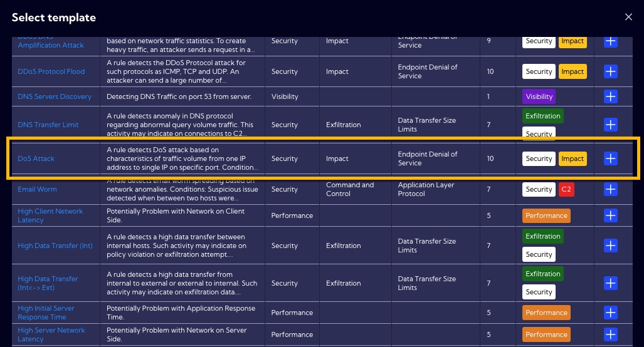The width and height of the screenshot is (644, 347).
Task: Open High Server Network Latency link
Action: pyautogui.click(x=51, y=334)
